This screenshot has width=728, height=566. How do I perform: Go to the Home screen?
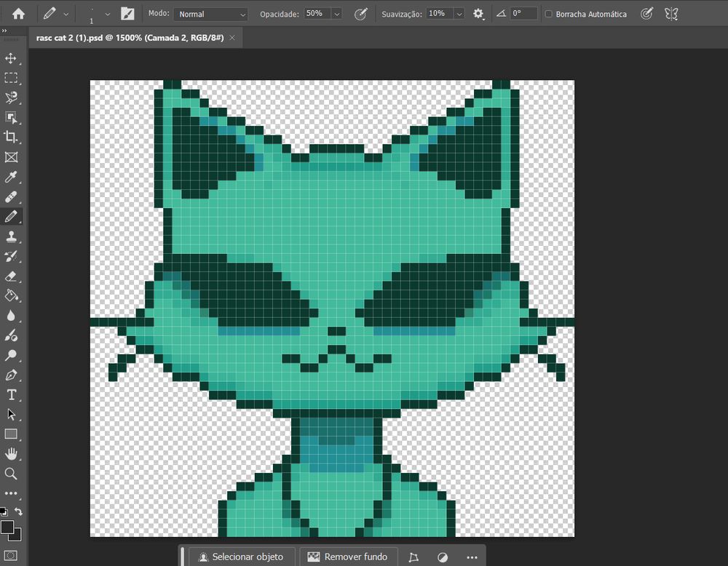tap(18, 14)
